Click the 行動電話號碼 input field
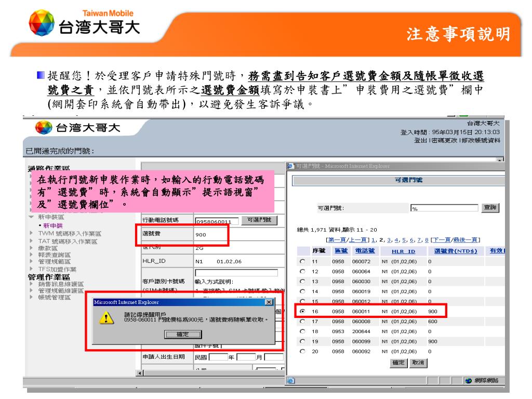532x399 pixels. click(217, 221)
